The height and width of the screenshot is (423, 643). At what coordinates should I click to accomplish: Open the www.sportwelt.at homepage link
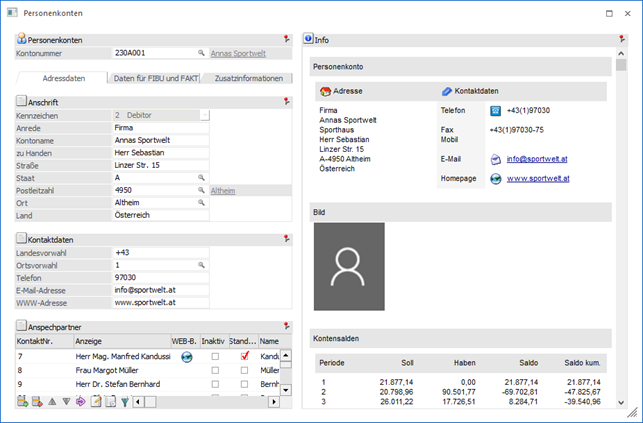tap(538, 178)
